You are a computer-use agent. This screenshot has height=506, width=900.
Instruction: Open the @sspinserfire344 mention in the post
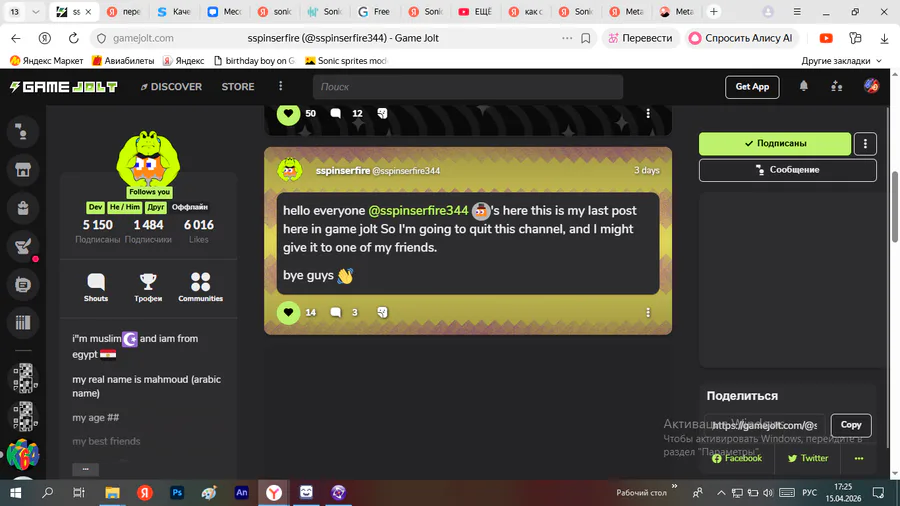click(418, 211)
